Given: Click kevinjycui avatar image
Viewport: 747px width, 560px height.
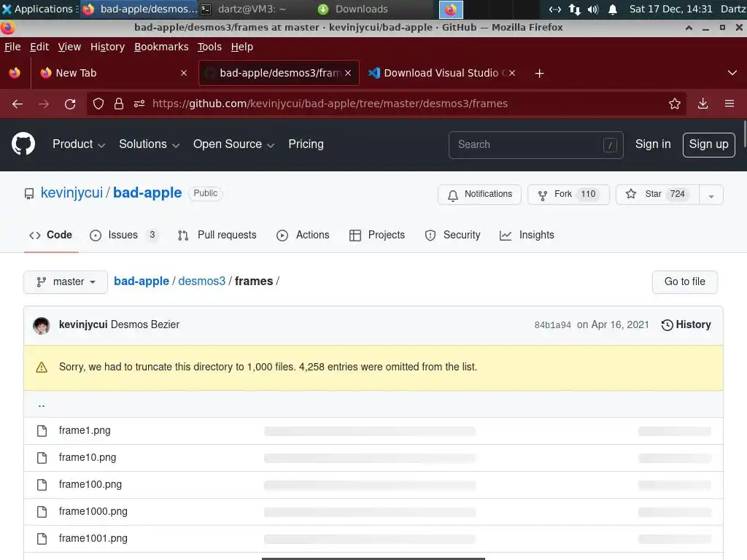Looking at the screenshot, I should click(x=42, y=325).
